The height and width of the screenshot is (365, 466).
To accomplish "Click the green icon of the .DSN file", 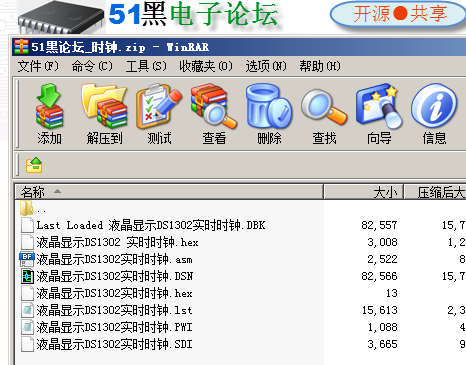I will click(x=27, y=276).
